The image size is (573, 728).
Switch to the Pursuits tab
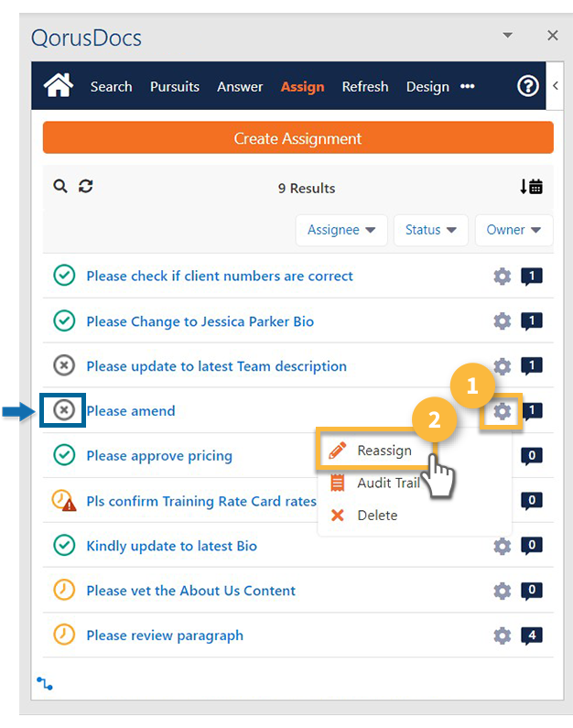(175, 87)
